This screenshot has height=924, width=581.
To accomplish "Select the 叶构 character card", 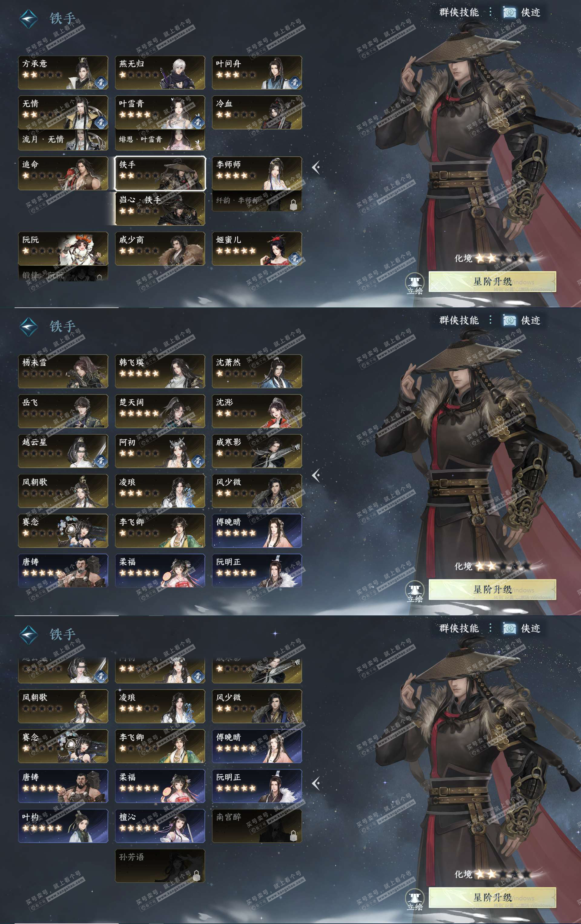I will click(x=63, y=826).
